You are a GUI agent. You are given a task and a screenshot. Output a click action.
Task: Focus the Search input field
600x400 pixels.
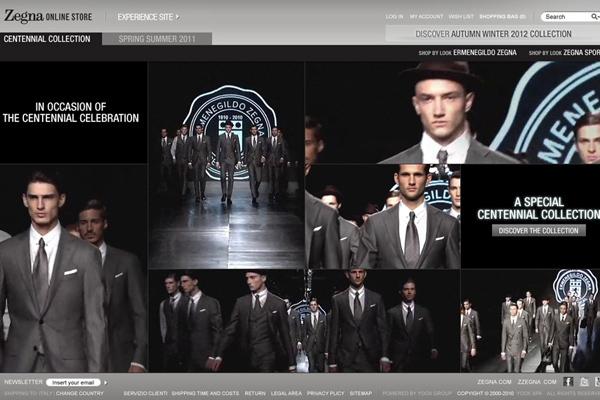pyautogui.click(x=566, y=16)
